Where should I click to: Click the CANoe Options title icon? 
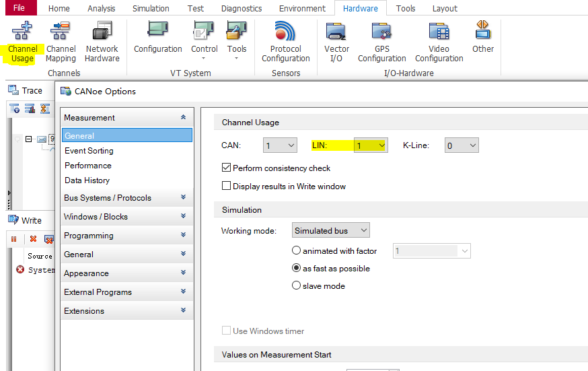pos(66,91)
